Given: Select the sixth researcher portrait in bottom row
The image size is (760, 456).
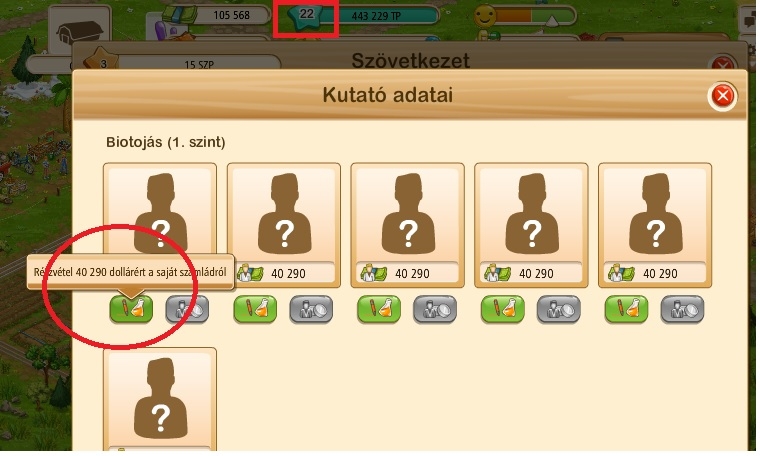Looking at the screenshot, I should [x=160, y=399].
